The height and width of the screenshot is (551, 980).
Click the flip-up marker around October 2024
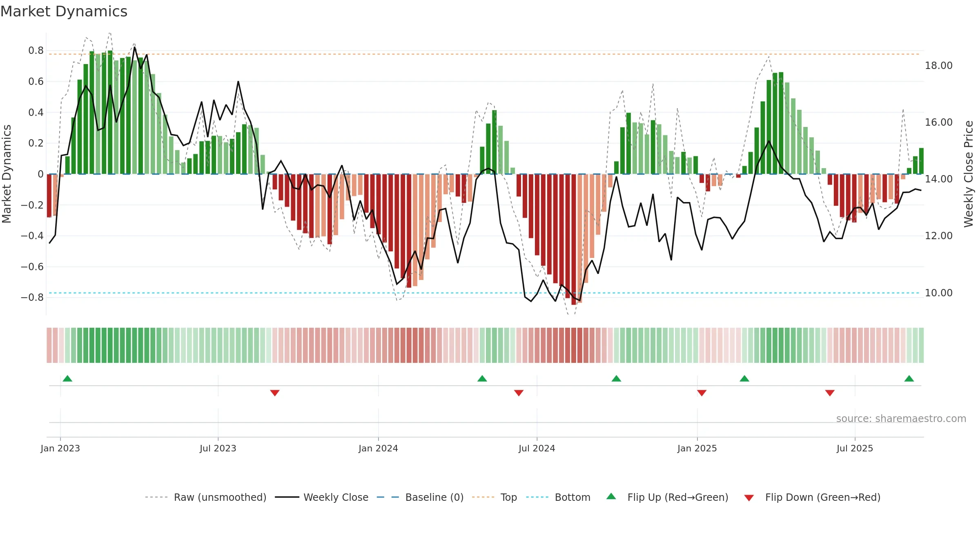coord(616,378)
